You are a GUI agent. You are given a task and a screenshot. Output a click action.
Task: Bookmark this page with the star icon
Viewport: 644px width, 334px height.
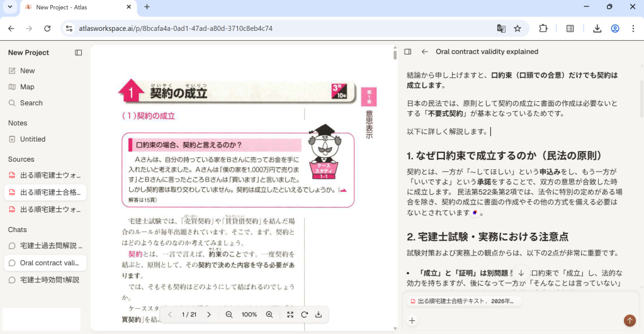click(x=517, y=28)
